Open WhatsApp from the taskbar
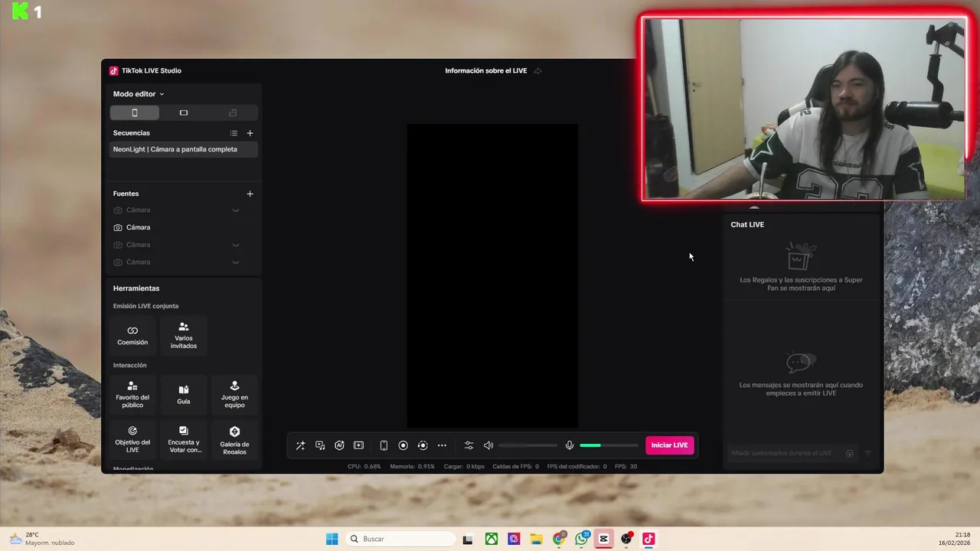980x551 pixels. [582, 539]
